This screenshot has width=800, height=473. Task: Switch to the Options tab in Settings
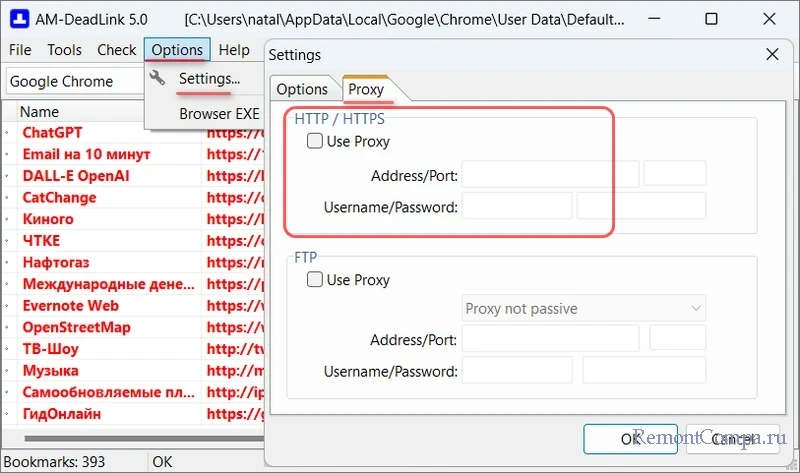point(302,89)
